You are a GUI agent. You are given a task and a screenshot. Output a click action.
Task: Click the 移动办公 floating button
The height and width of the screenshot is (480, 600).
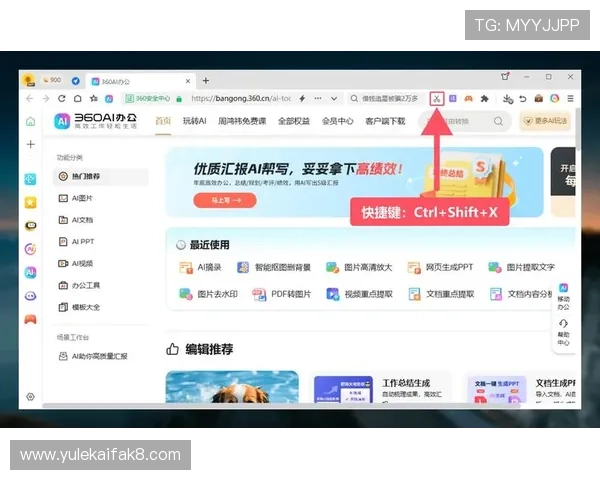(563, 297)
